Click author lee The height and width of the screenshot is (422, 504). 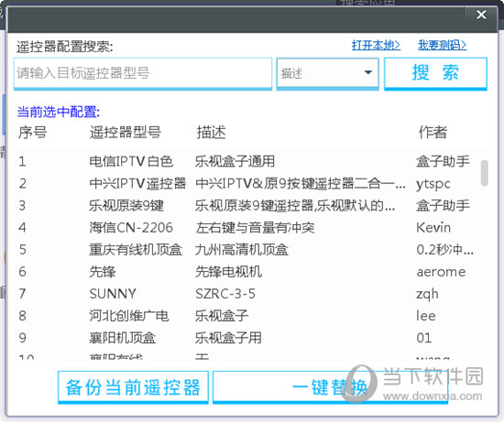coord(426,316)
